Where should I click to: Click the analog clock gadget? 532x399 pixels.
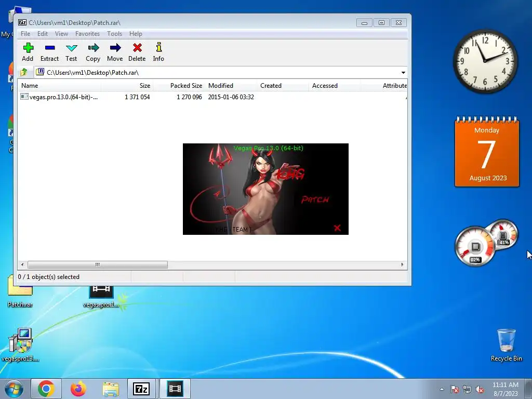click(485, 61)
